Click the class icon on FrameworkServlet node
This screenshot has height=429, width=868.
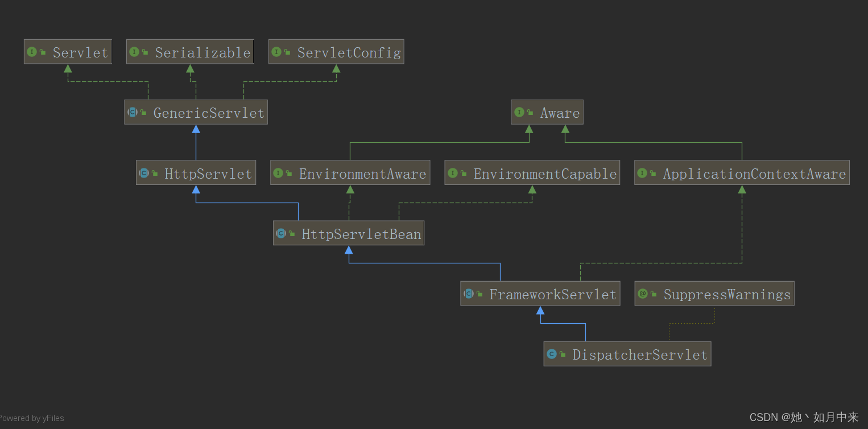pyautogui.click(x=469, y=293)
